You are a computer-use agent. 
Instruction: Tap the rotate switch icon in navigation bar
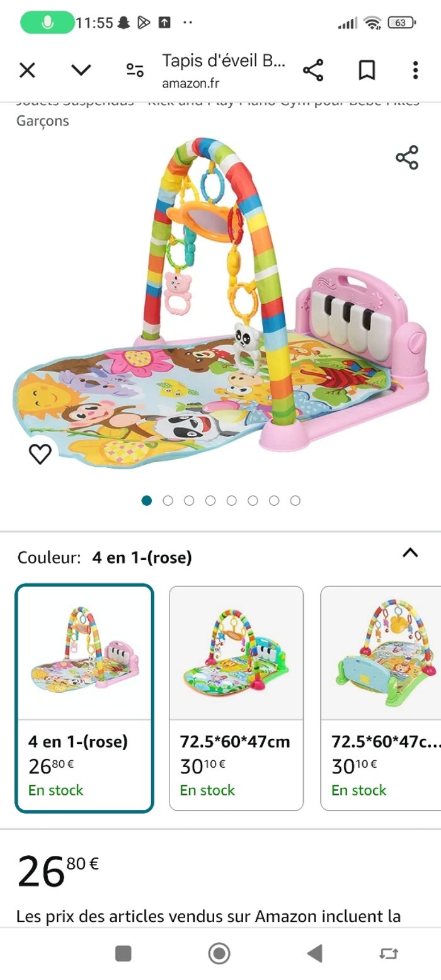tap(389, 954)
